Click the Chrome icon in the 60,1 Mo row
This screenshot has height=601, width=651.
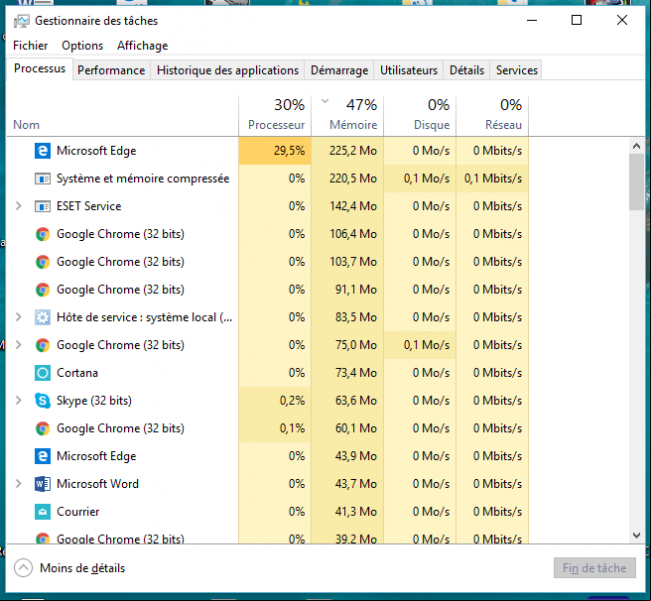[42, 428]
